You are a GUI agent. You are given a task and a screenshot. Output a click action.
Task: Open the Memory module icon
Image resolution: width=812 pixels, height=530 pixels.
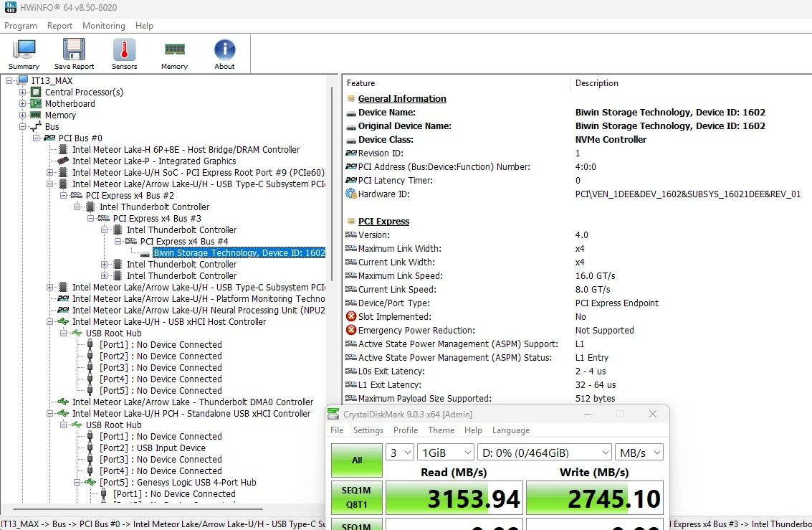click(x=175, y=54)
